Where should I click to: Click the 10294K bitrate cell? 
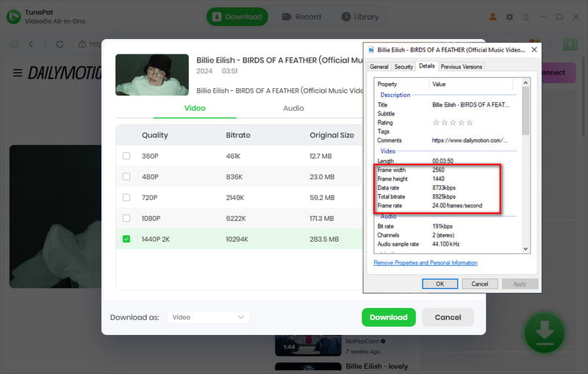coord(237,239)
